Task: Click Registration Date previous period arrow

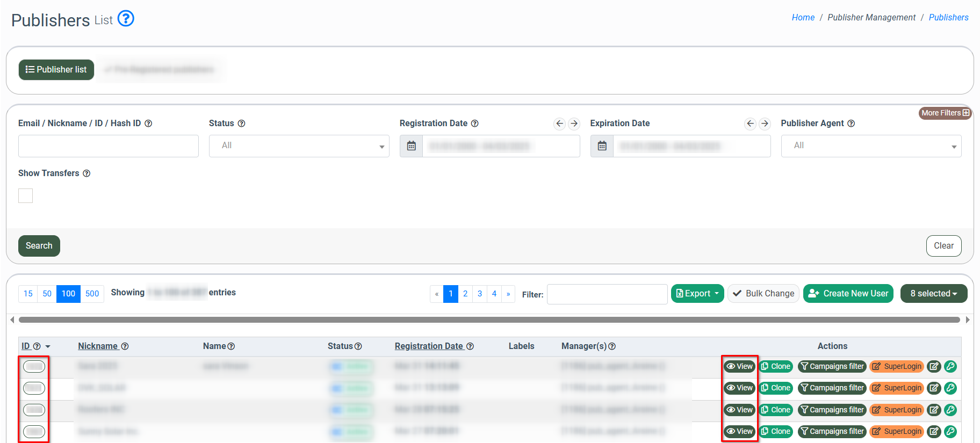Action: [559, 124]
